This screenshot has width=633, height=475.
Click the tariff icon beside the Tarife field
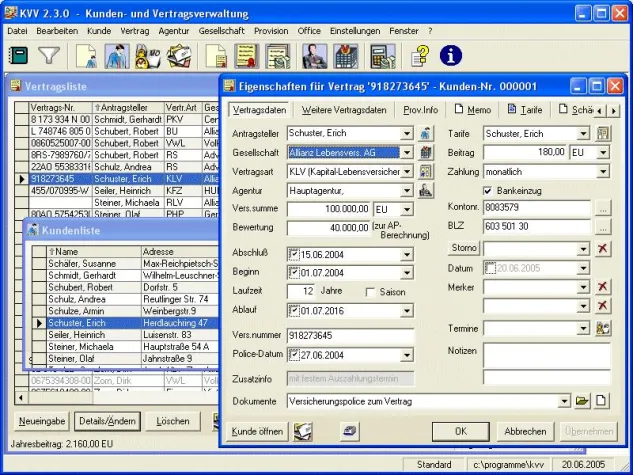tap(602, 134)
